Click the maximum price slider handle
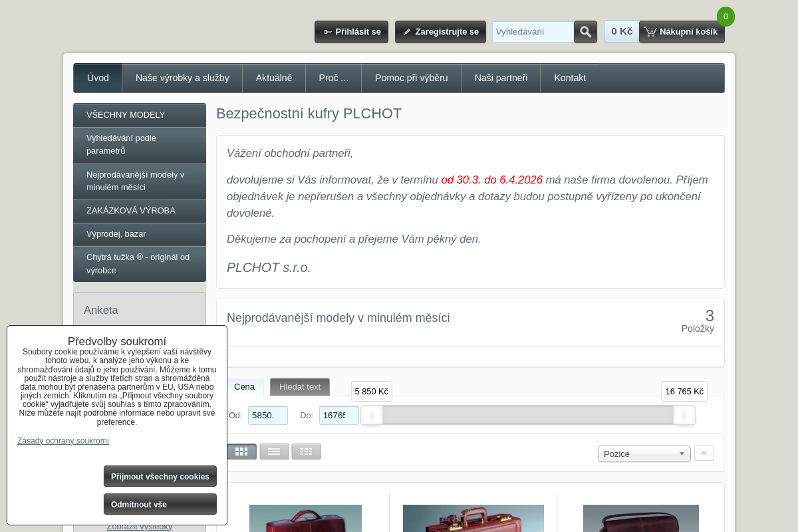 click(x=684, y=415)
